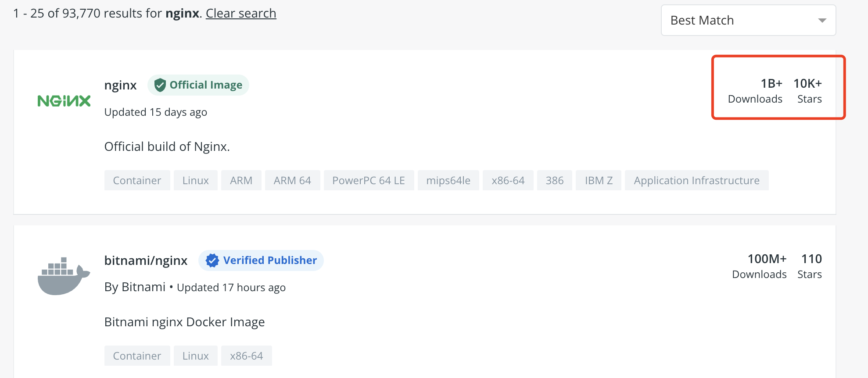Screen dimensions: 868x378
Task: Click the 1B+ Downloads stat
Action: pyautogui.click(x=755, y=91)
